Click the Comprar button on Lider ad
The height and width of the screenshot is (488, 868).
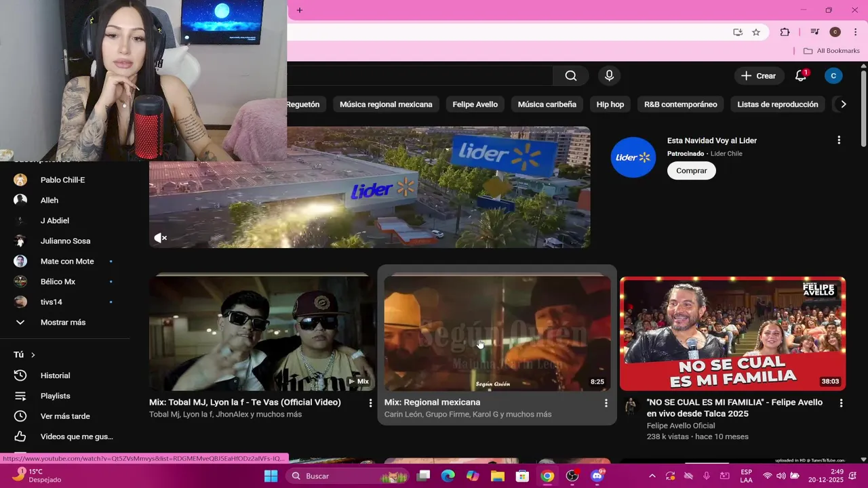point(692,171)
